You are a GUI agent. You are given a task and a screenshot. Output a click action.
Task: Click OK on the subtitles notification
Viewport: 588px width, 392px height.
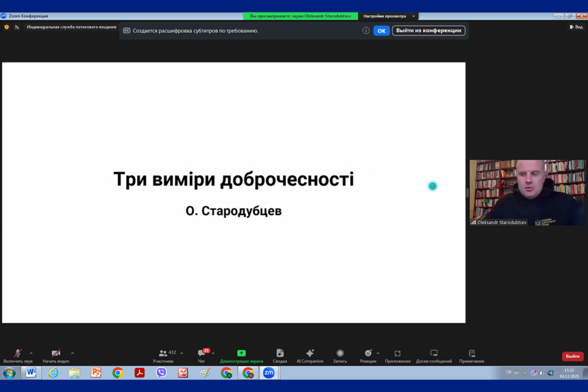coord(381,30)
